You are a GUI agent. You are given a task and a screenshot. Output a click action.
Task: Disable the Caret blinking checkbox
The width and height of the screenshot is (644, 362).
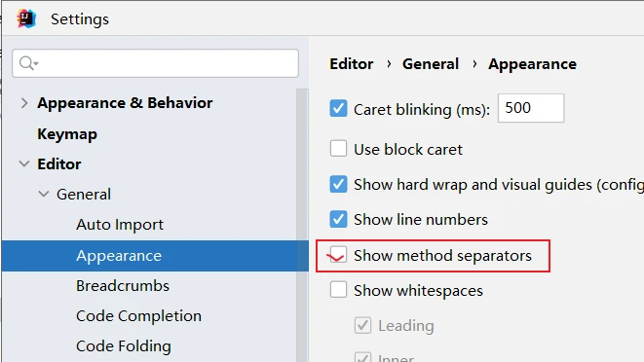pyautogui.click(x=338, y=108)
